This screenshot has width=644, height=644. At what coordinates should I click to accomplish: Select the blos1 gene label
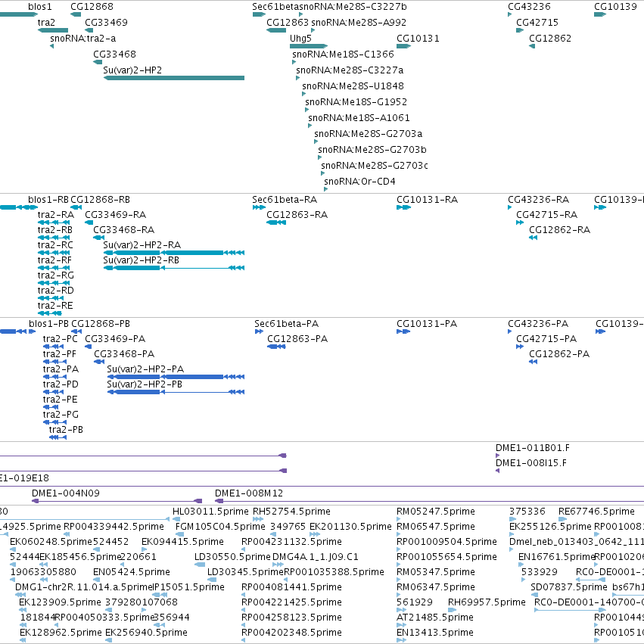40,7
